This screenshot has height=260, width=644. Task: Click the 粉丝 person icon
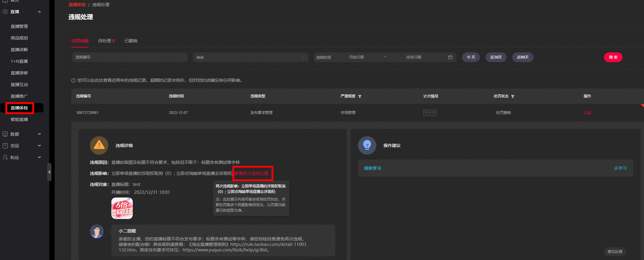pyautogui.click(x=5, y=157)
